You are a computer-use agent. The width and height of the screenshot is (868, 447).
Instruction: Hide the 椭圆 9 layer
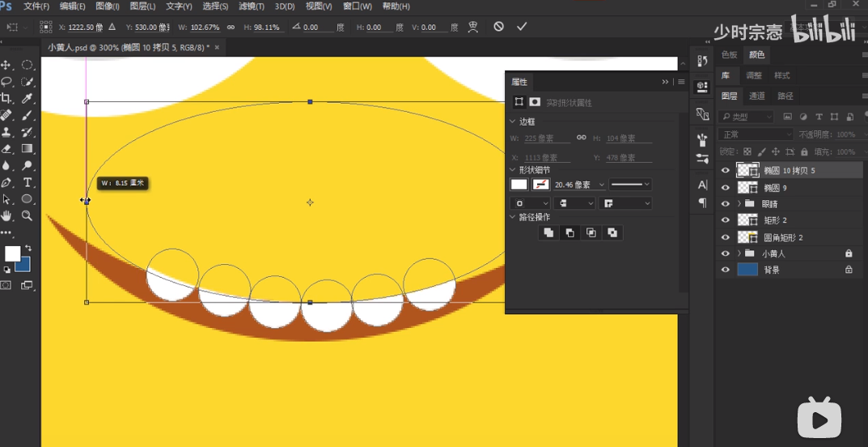click(725, 188)
